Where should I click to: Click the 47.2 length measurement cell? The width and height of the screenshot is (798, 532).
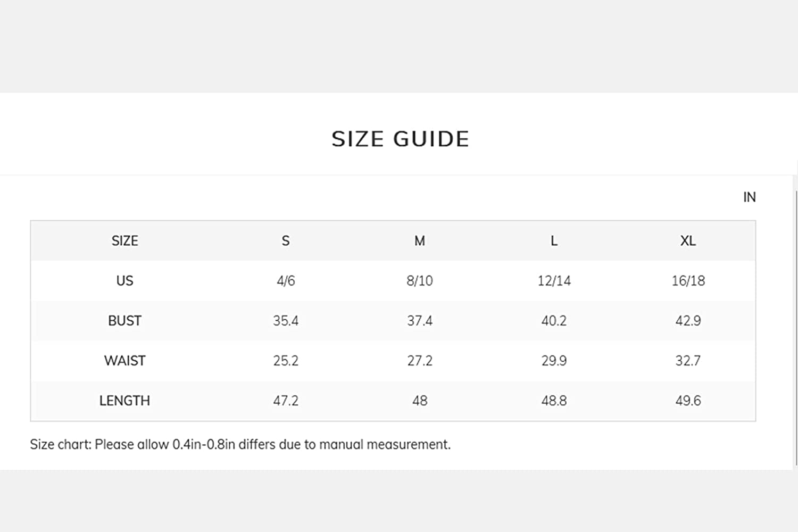(286, 401)
